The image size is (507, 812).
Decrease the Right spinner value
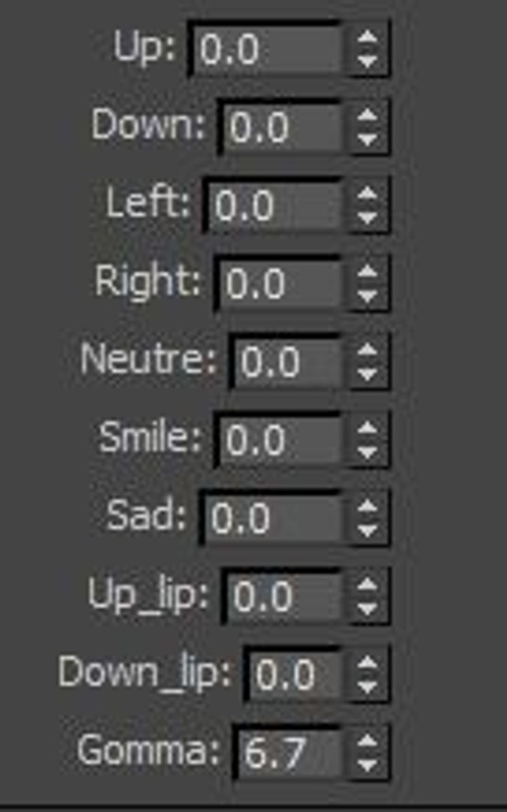point(367,296)
